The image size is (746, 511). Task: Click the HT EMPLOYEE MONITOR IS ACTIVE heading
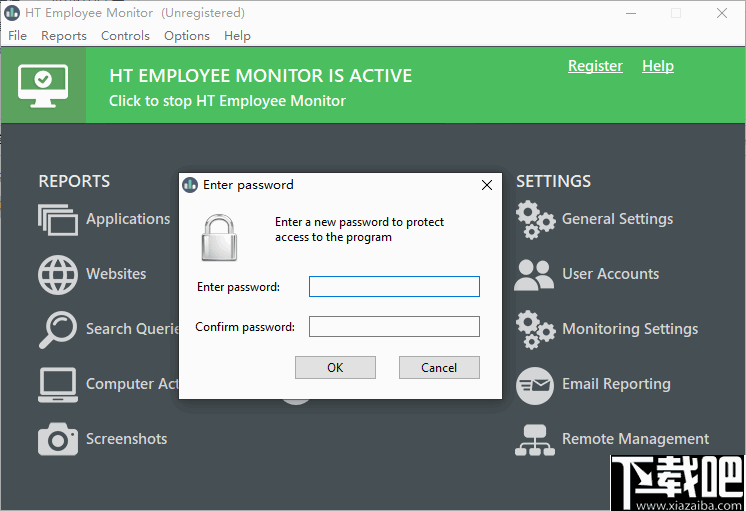point(261,76)
